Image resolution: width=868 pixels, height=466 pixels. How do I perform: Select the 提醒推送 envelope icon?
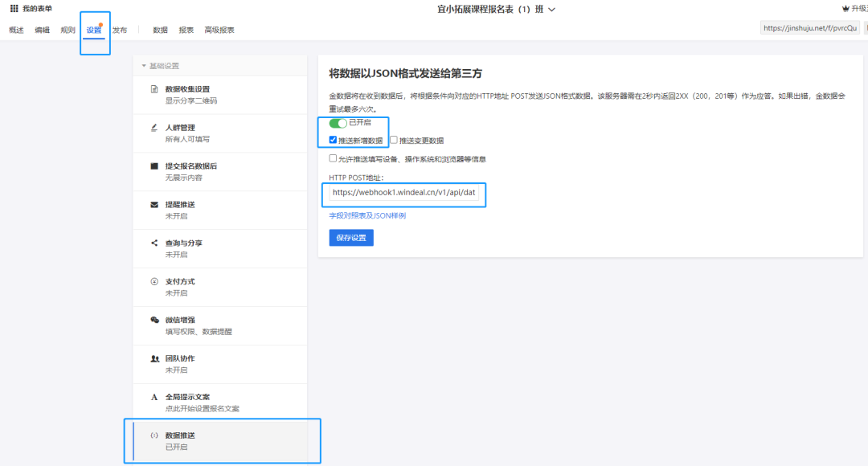coord(154,204)
